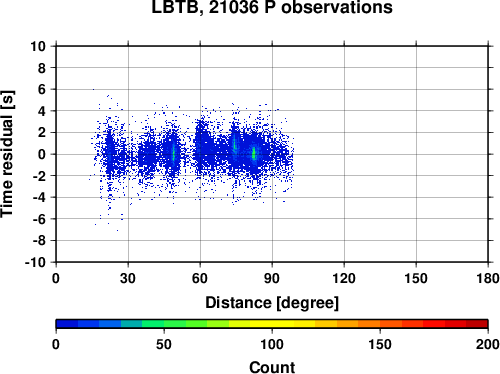Click the -10 tick label on residual axis
This screenshot has width=500, height=374.
click(35, 262)
